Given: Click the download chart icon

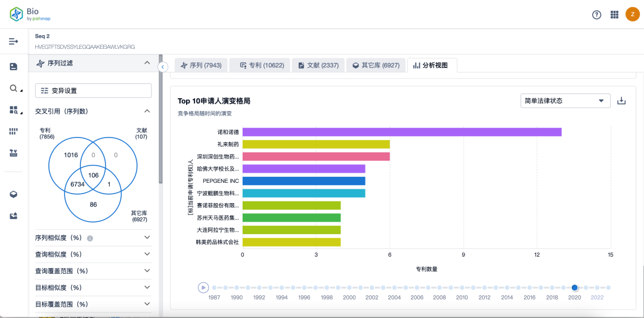Looking at the screenshot, I should [x=621, y=101].
